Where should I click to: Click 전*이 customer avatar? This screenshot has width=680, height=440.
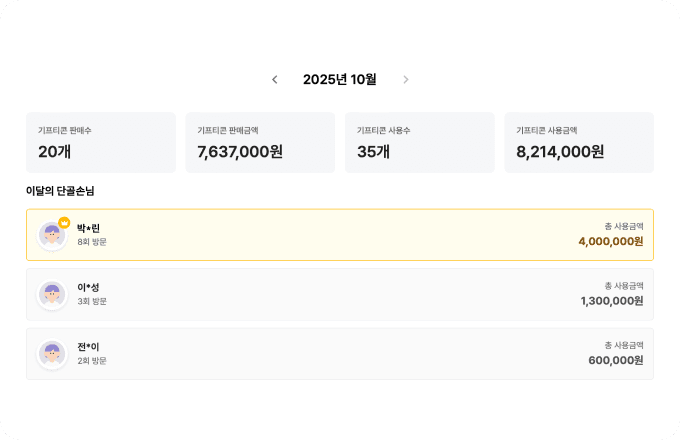[52, 354]
